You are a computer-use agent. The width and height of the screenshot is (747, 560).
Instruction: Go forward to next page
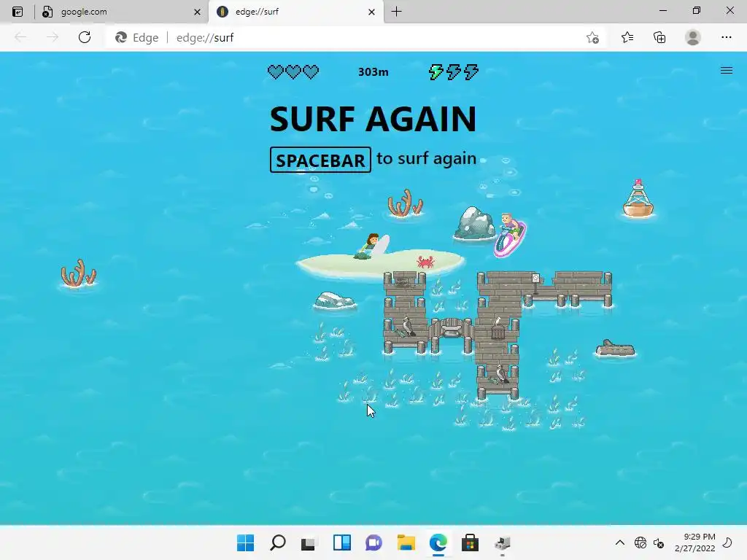click(53, 37)
